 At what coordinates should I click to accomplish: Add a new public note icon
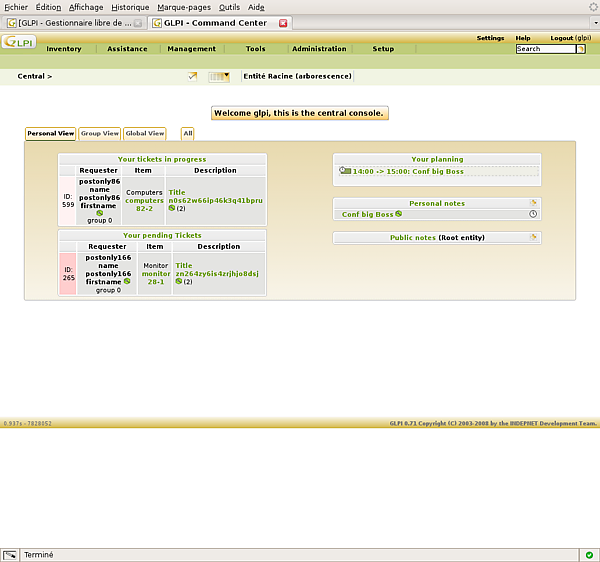tap(533, 238)
